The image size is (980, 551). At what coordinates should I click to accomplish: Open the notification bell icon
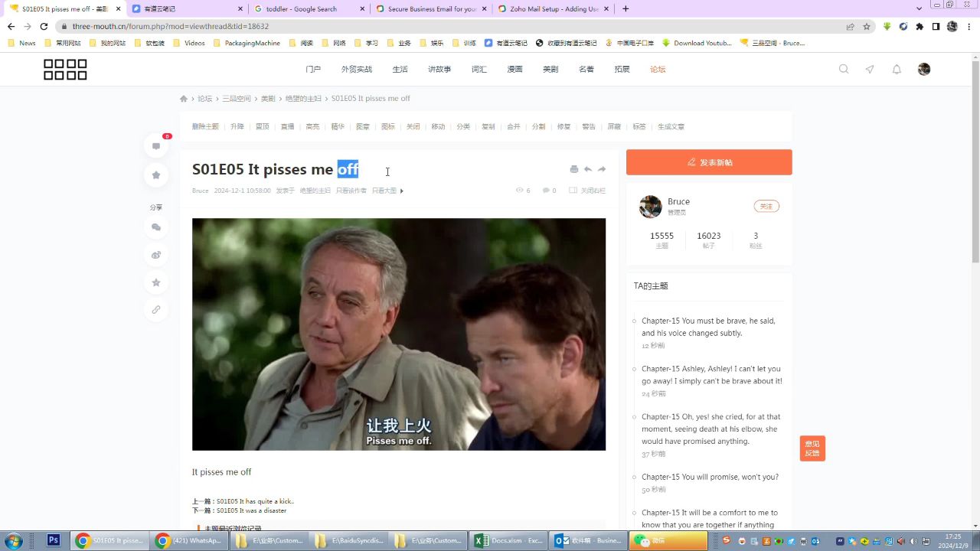(897, 69)
